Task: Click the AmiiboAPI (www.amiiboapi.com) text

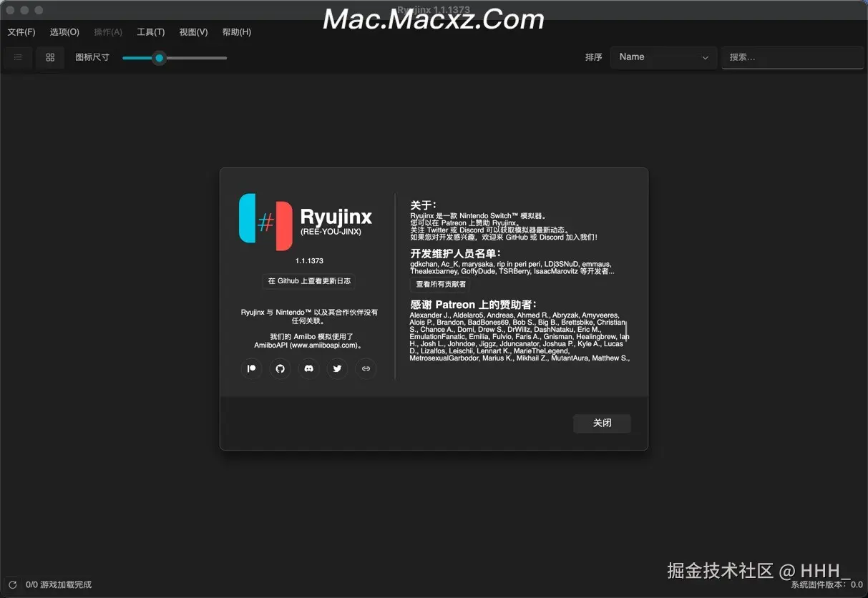Action: pos(308,345)
